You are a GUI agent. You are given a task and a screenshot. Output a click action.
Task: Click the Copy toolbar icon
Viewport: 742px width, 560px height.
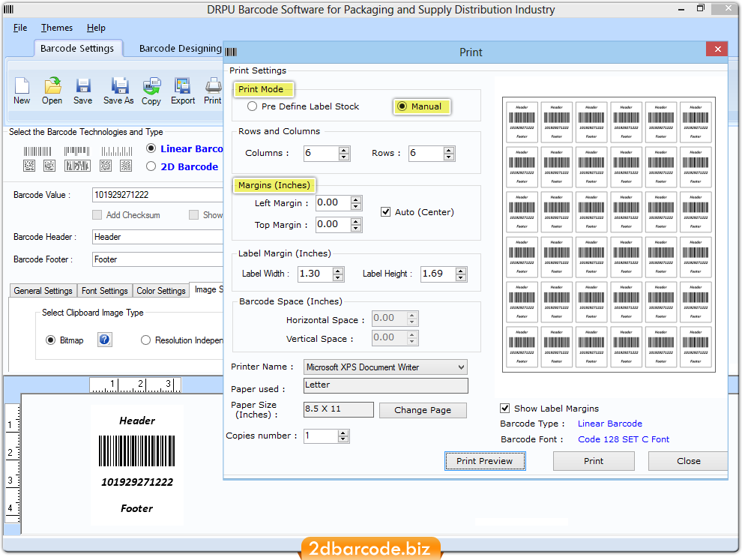click(x=151, y=86)
